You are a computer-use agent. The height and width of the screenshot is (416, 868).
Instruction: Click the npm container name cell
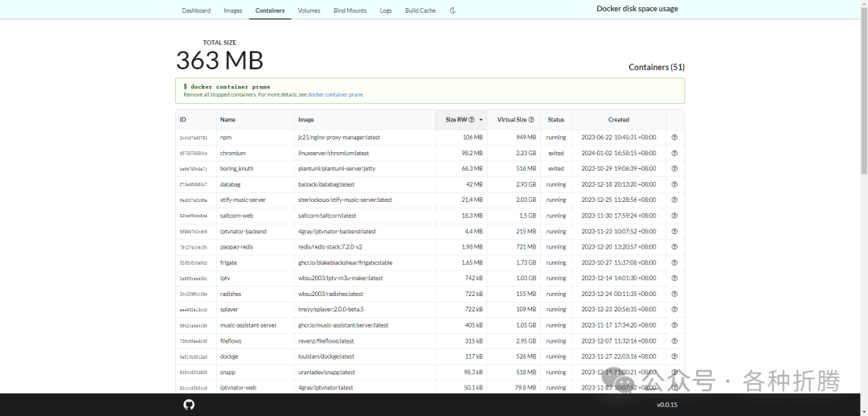pyautogui.click(x=256, y=138)
